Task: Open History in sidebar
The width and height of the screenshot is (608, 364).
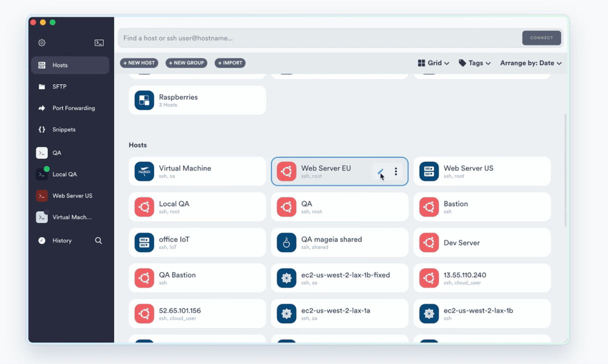Action: tap(62, 241)
